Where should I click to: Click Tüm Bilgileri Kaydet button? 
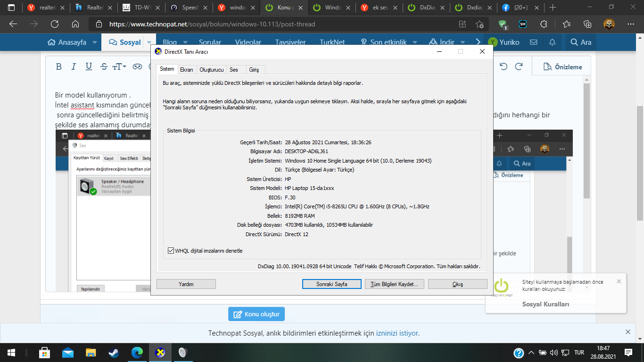point(395,284)
